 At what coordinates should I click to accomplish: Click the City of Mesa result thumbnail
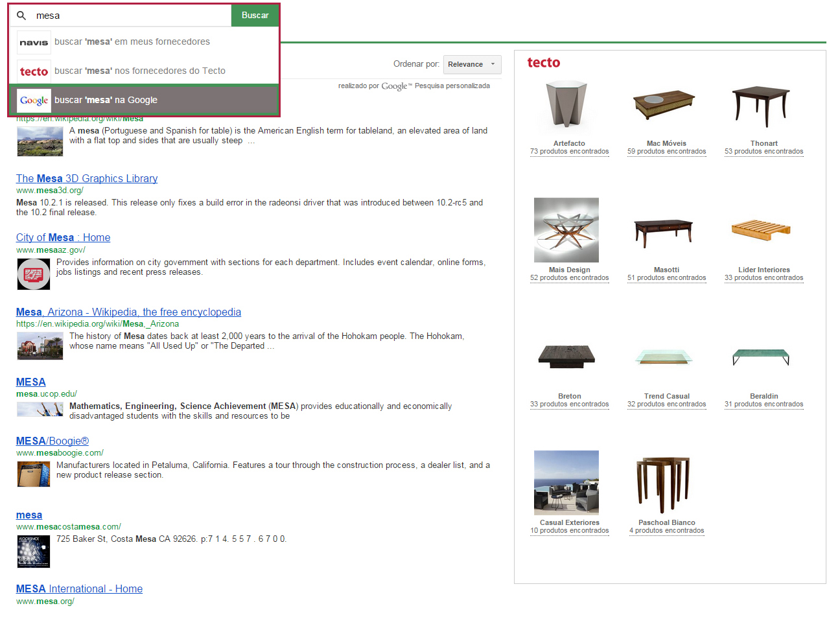[x=34, y=274]
